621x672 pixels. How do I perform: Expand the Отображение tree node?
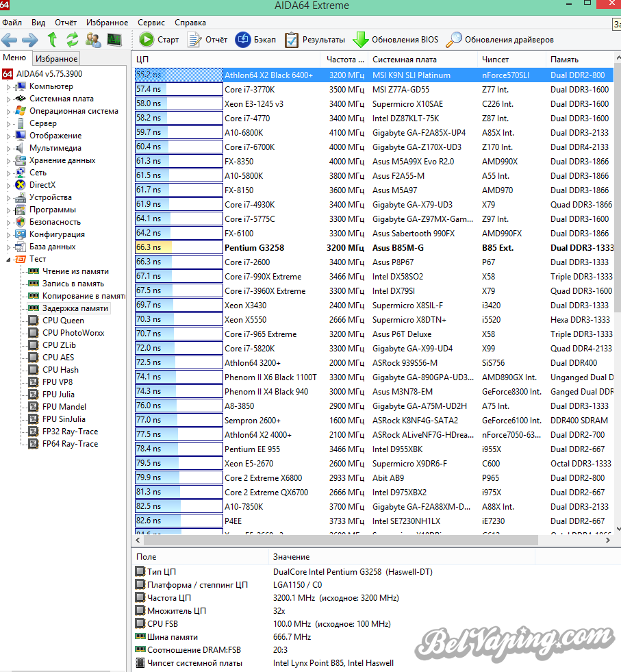8,136
